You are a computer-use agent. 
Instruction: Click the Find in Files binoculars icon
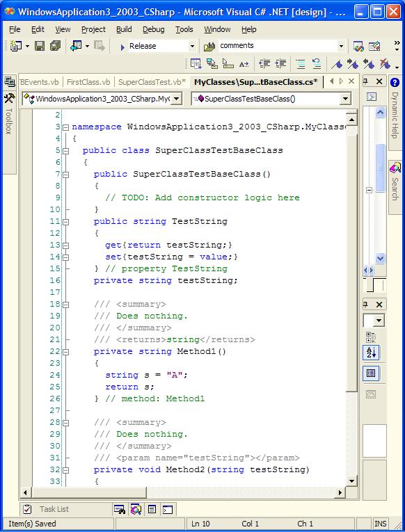pyautogui.click(x=209, y=47)
